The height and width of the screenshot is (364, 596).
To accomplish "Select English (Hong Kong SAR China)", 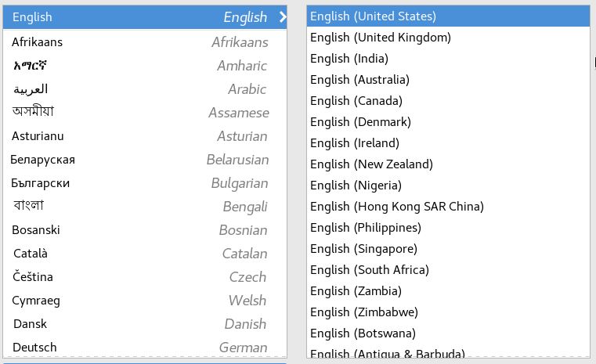I will pyautogui.click(x=396, y=207).
